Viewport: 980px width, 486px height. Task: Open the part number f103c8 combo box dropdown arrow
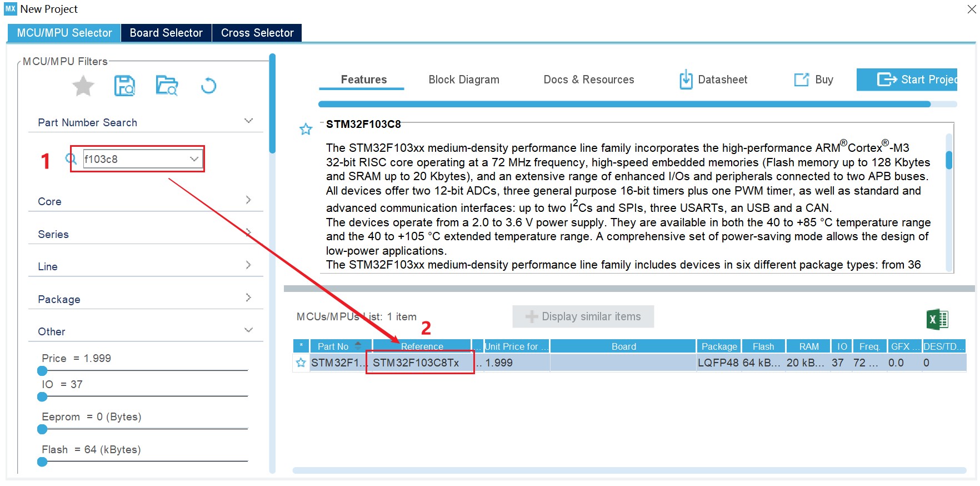coord(194,159)
